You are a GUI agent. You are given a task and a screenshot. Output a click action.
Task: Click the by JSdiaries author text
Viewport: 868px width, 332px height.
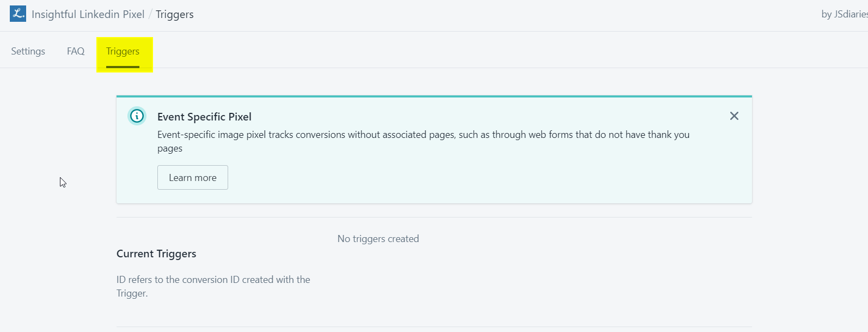(843, 14)
